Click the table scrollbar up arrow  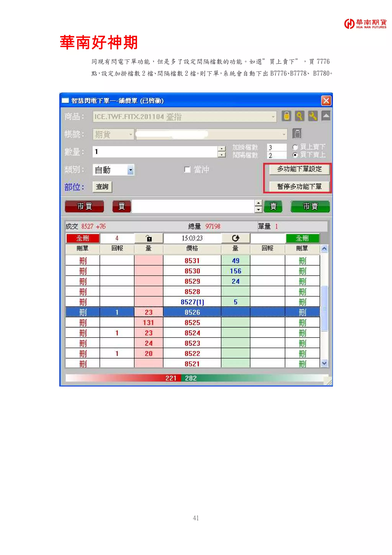324,249
